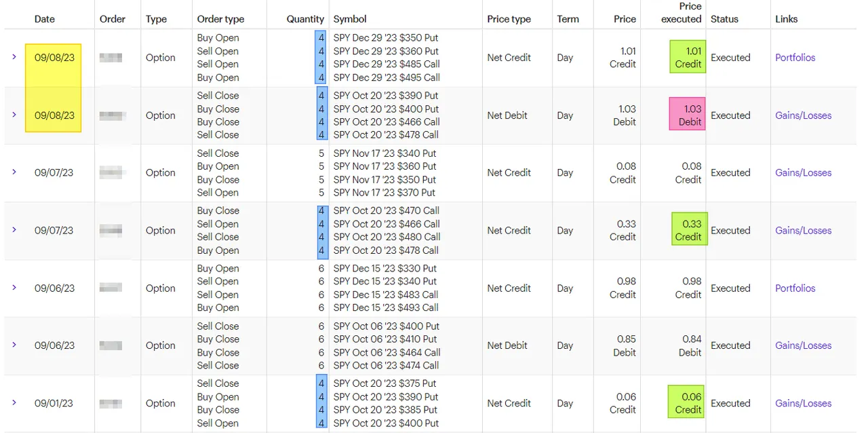This screenshot has height=433, width=868.
Task: Open Gains/Losses link for Nov 17 '23 order
Action: tap(803, 172)
